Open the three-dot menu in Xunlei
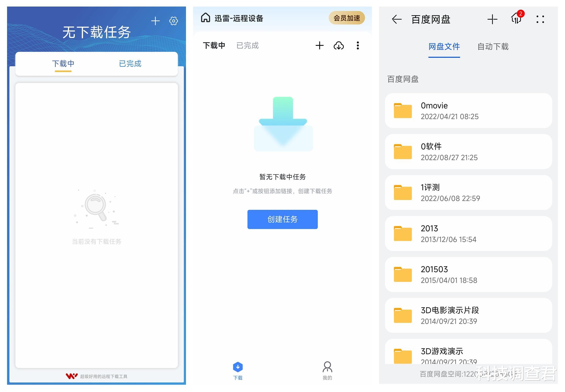This screenshot has height=392, width=565. (358, 46)
